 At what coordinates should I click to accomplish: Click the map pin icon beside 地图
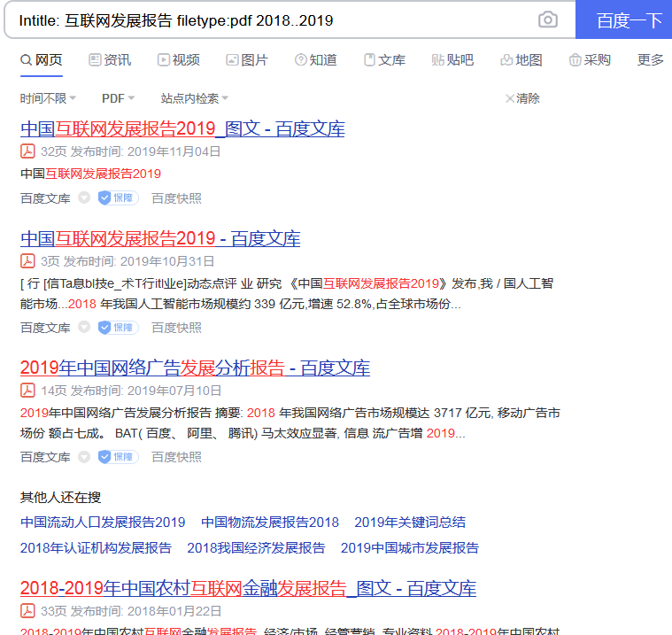tap(506, 60)
